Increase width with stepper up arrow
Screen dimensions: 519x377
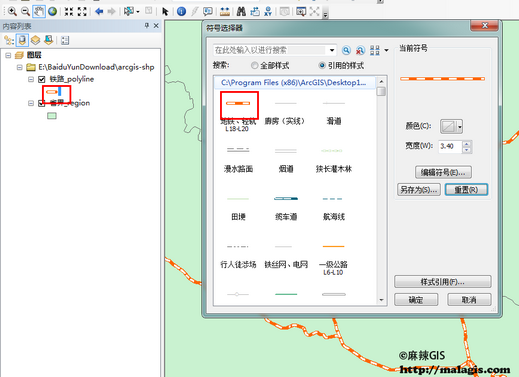[467, 144]
